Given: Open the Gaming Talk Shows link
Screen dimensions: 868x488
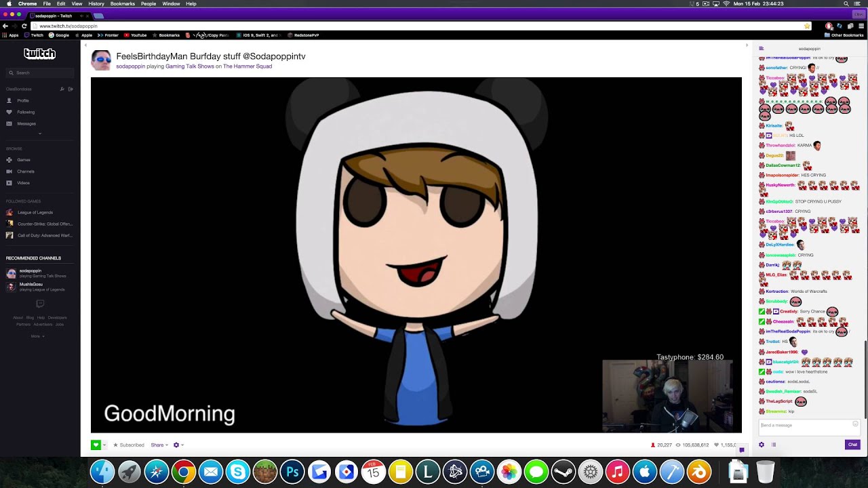Looking at the screenshot, I should 189,66.
